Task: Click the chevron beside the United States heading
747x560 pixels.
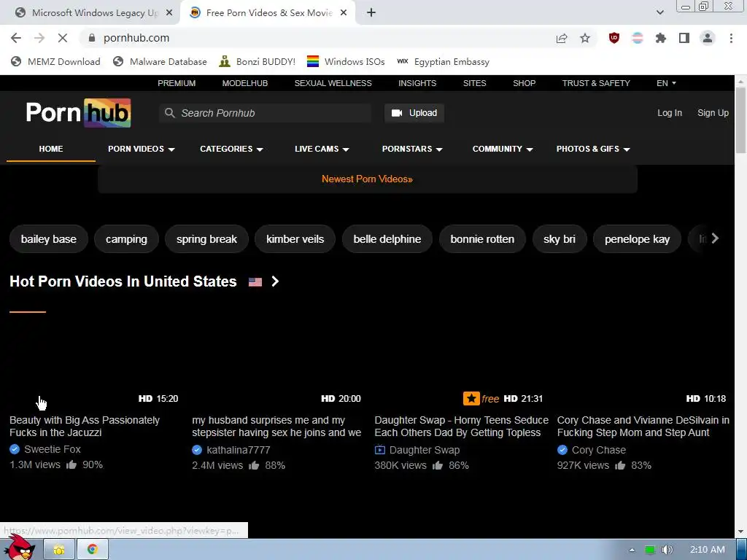Action: (x=275, y=282)
